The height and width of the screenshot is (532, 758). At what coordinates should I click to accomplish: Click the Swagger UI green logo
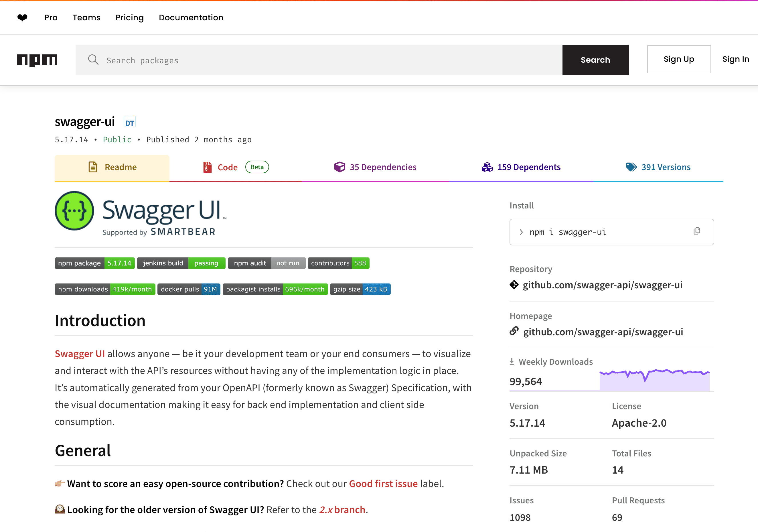tap(74, 211)
